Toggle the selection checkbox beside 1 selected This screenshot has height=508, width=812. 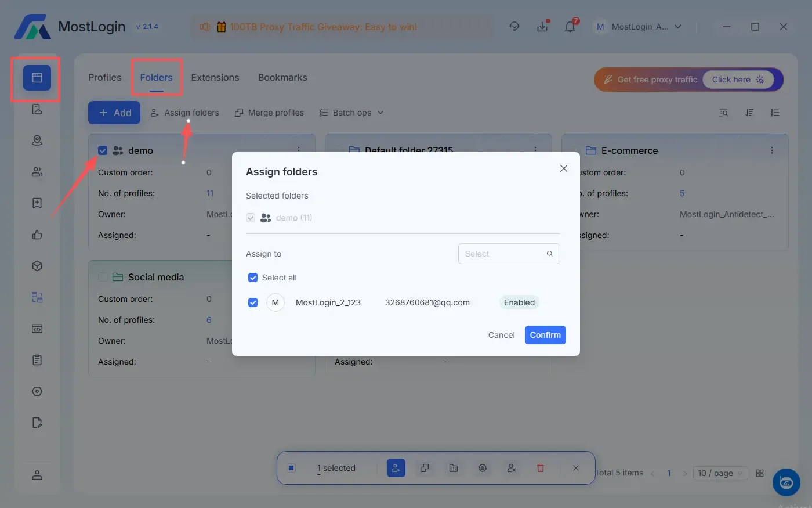pos(292,468)
